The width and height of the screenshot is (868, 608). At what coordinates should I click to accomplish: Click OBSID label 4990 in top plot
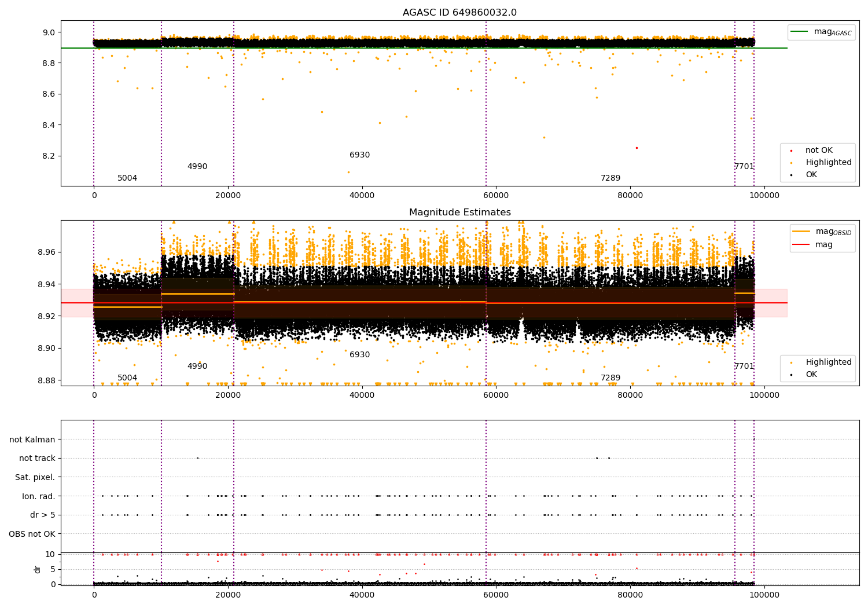[x=197, y=167]
